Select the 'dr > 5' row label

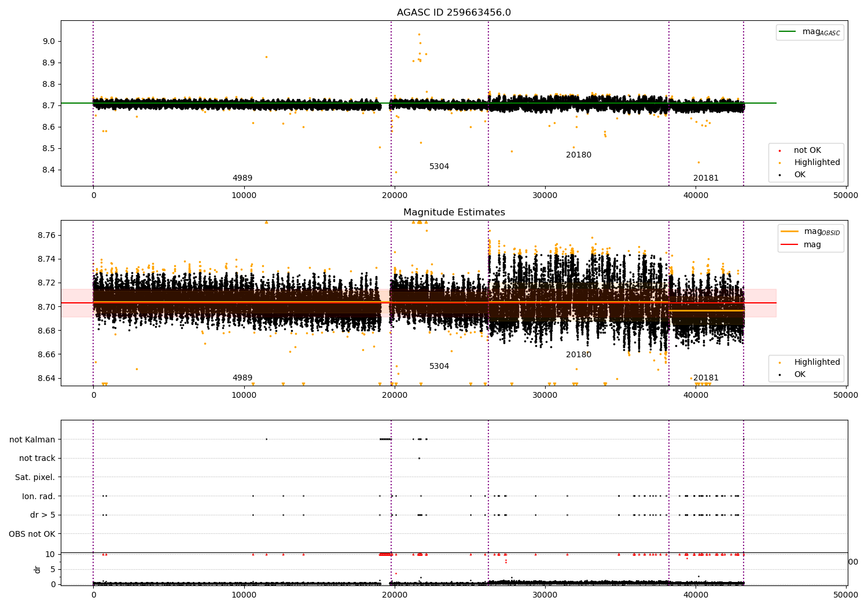[x=43, y=515]
